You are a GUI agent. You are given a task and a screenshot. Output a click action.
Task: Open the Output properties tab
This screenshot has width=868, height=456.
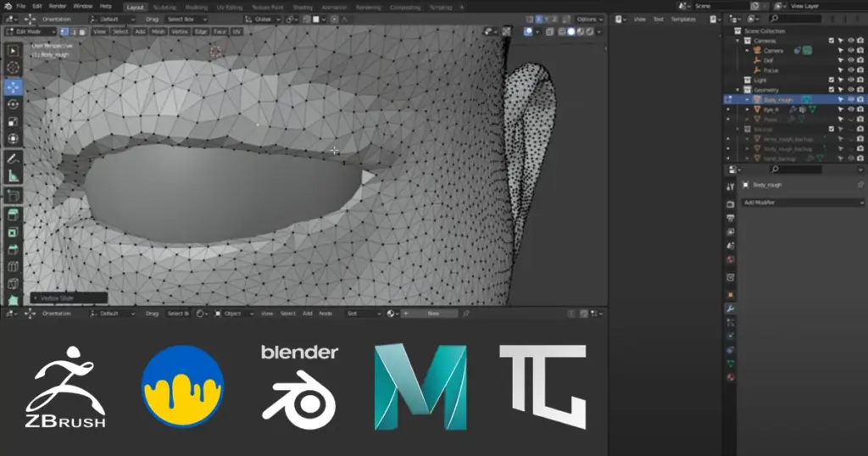730,219
